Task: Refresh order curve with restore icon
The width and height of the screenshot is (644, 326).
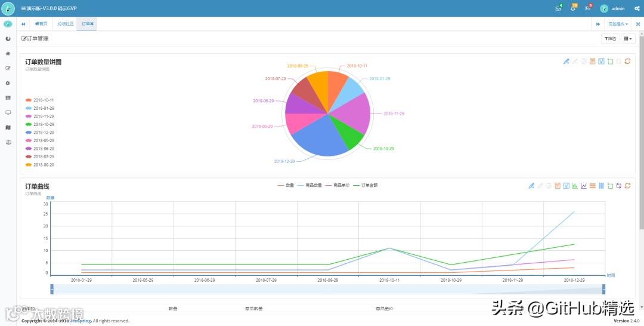Action: [x=627, y=186]
